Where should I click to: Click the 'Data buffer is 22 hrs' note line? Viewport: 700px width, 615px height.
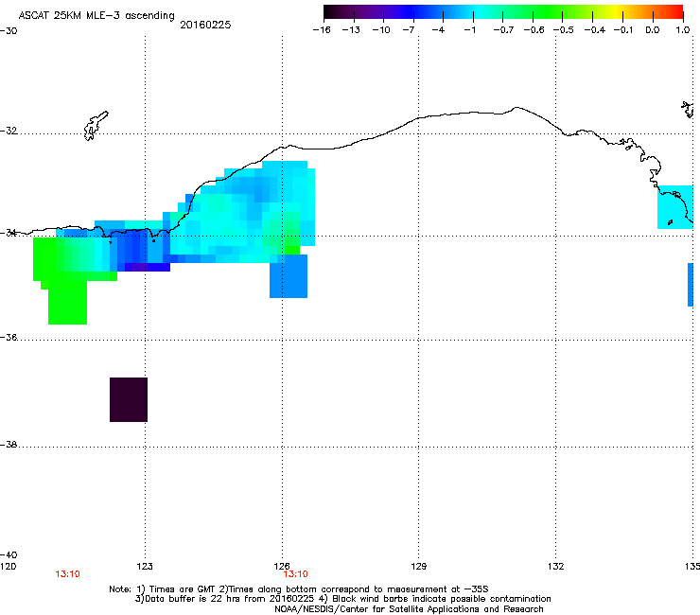point(342,599)
